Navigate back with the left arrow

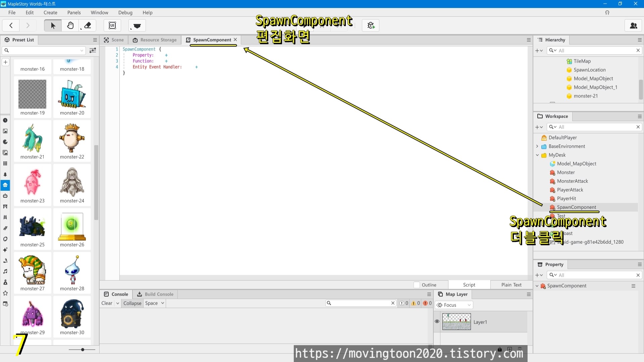click(x=11, y=25)
